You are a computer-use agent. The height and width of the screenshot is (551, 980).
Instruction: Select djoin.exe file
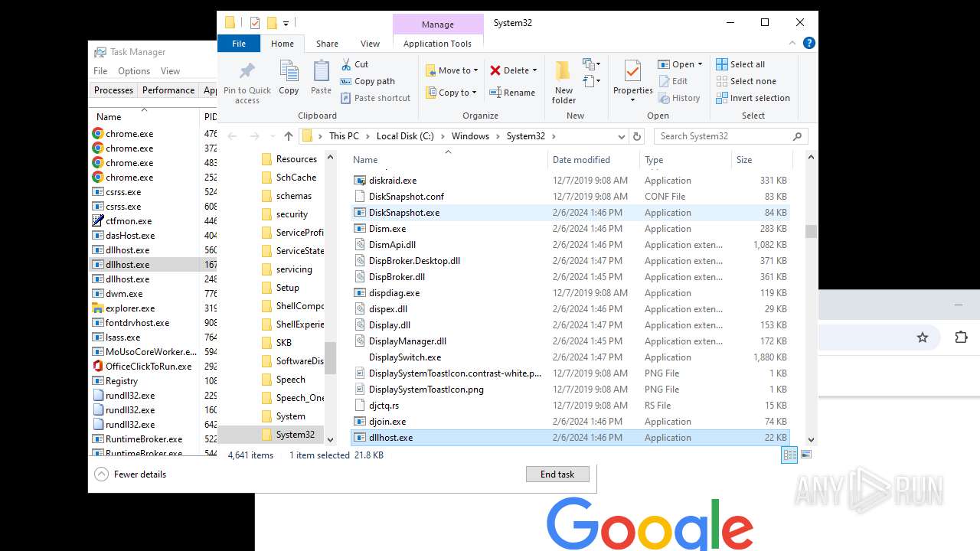click(570, 422)
